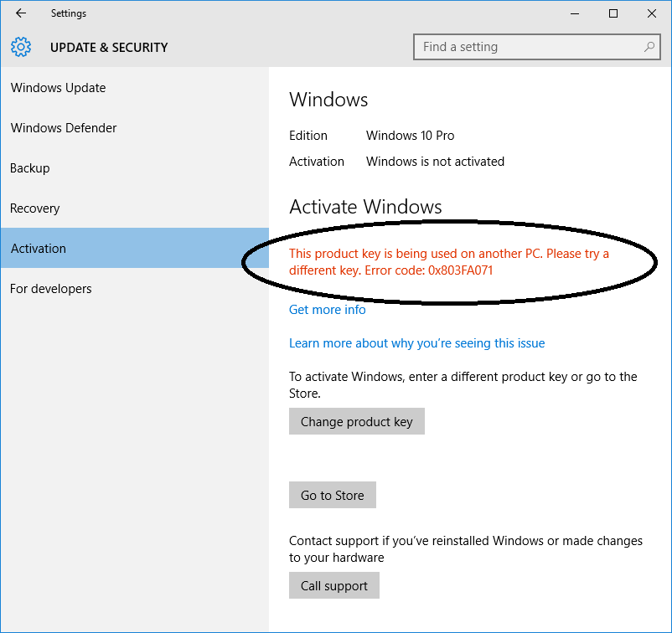Open Windows Update section
Viewport: 672px width, 633px height.
pyautogui.click(x=58, y=87)
